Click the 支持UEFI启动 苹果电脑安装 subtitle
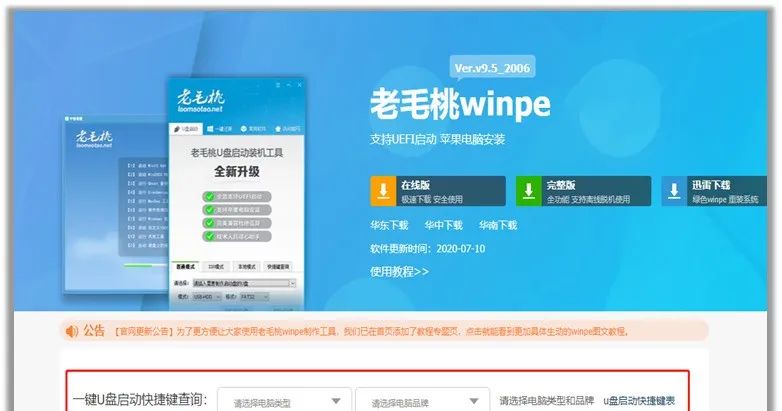Screen dimensions: 782x411 (x=437, y=139)
